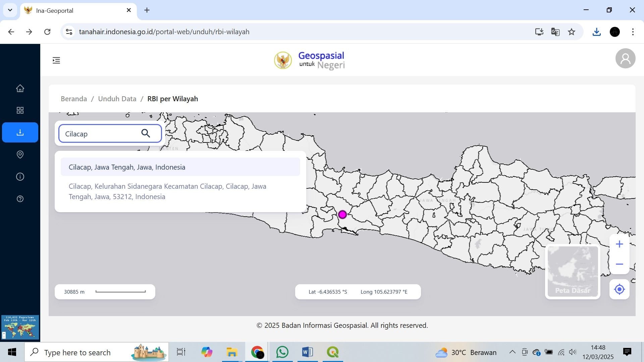Select the Cilacap Kelurahan Sidanegara 53212 result

[180, 191]
